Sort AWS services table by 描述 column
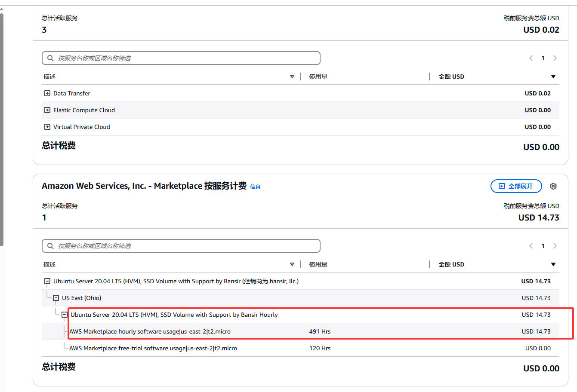Viewport: 577px width, 392px height. point(292,77)
